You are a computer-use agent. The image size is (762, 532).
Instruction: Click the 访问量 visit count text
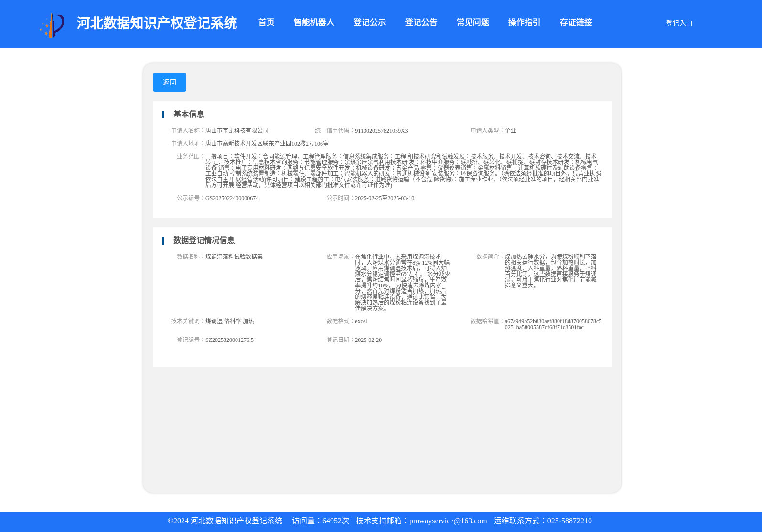pyautogui.click(x=321, y=521)
